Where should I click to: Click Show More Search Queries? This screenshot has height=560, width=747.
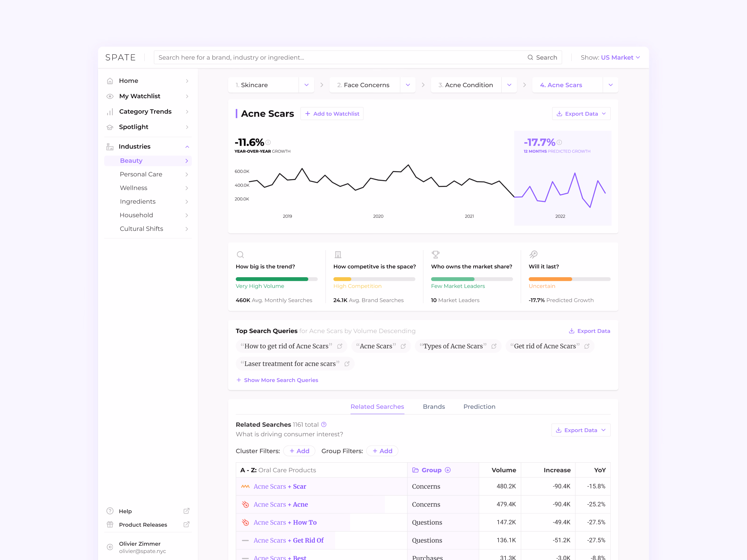pos(277,380)
